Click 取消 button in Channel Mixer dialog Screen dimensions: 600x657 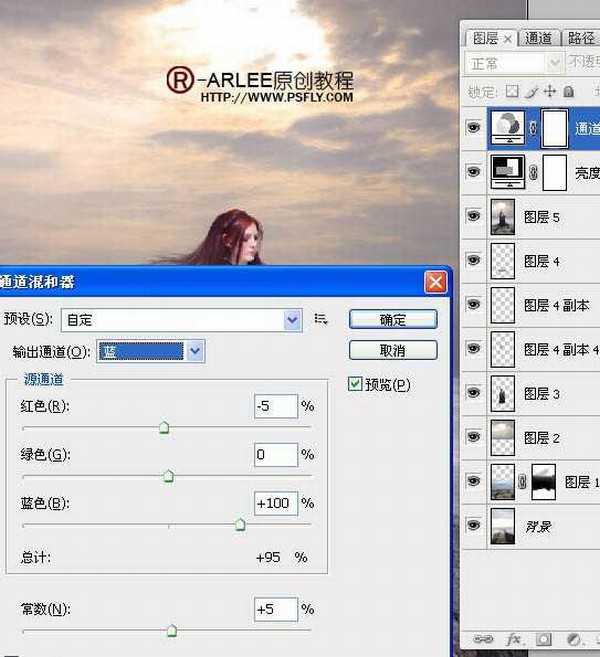pos(393,350)
